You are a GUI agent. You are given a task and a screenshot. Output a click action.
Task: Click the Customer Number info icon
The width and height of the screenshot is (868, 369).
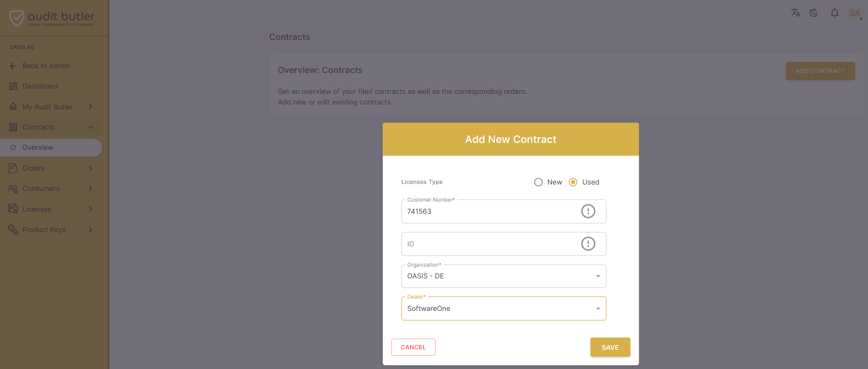(x=588, y=211)
